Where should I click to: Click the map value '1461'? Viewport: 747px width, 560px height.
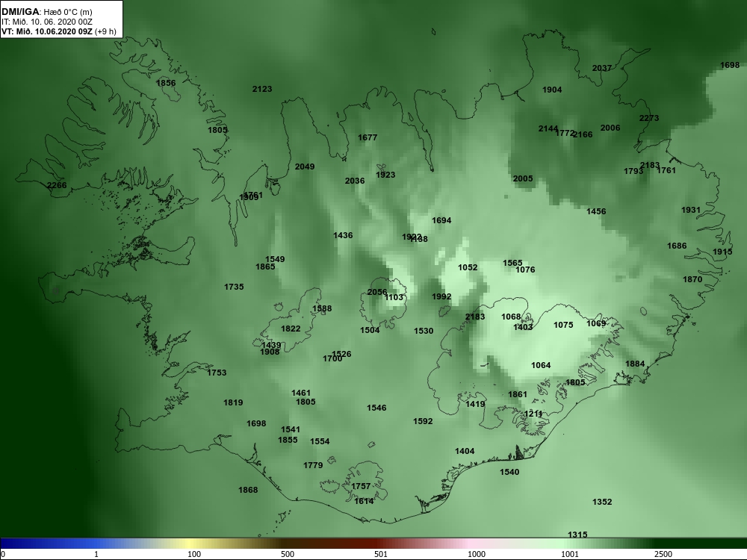click(x=300, y=393)
